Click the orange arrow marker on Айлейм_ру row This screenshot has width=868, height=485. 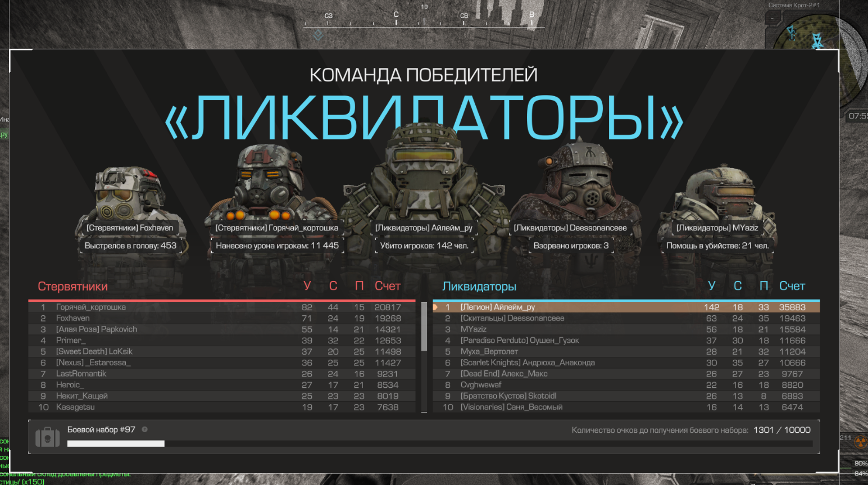(435, 307)
